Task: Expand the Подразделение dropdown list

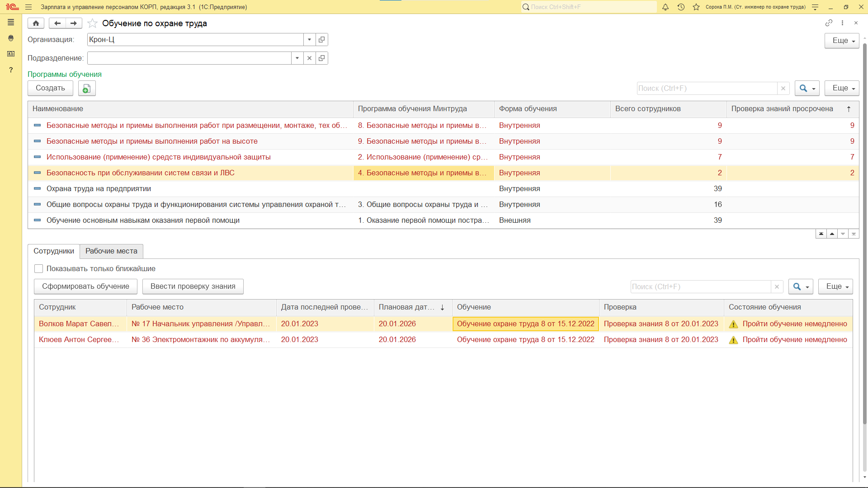Action: click(297, 58)
